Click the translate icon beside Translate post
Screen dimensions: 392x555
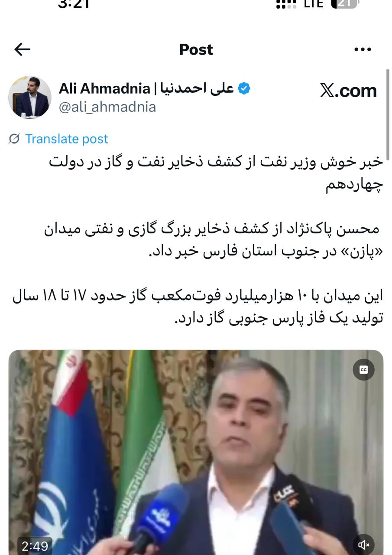tap(14, 139)
